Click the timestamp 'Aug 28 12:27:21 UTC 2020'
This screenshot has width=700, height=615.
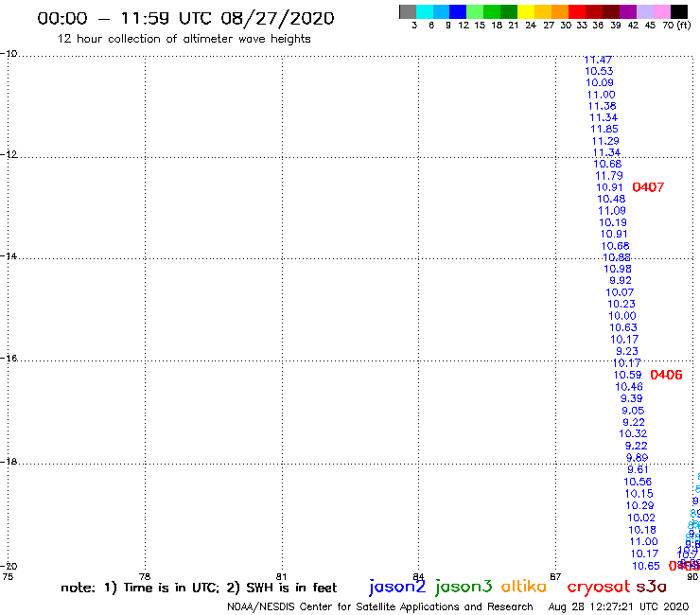click(x=619, y=606)
